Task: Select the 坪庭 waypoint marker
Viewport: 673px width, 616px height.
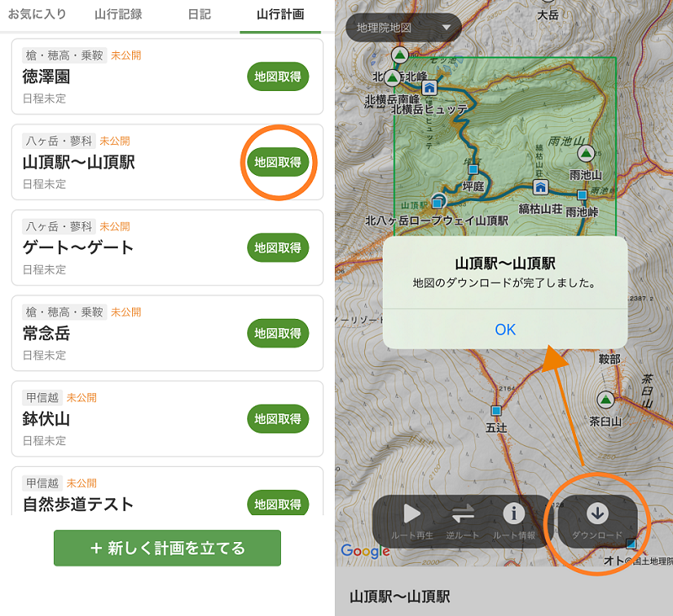Action: (473, 169)
